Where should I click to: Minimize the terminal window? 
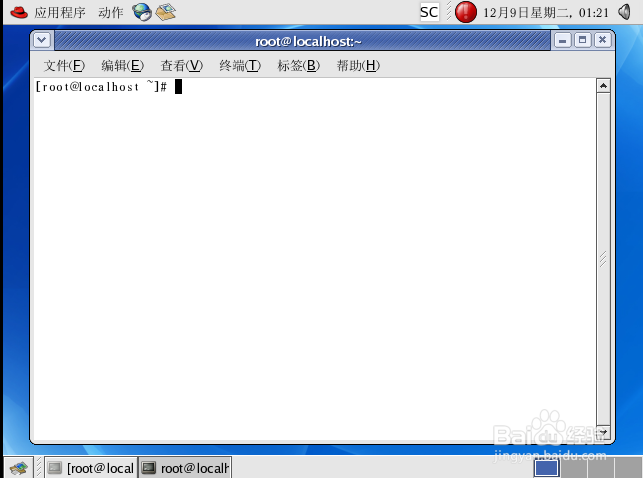tap(563, 40)
